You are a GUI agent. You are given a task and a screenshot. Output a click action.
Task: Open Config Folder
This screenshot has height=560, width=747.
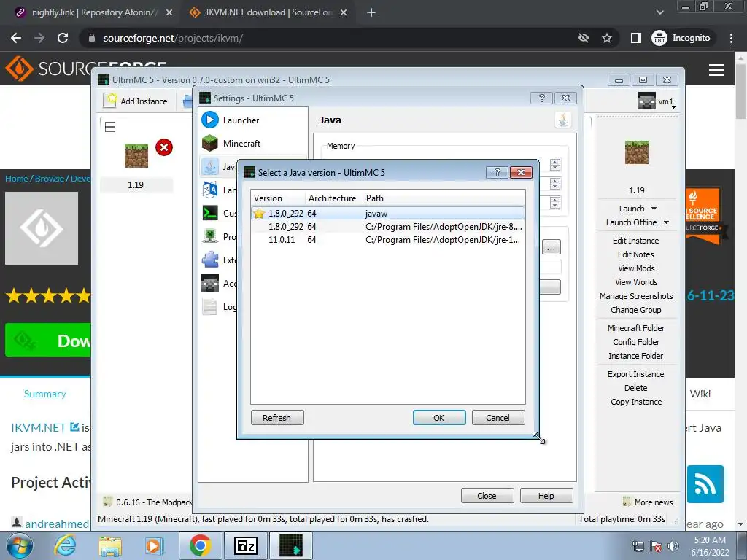point(636,342)
